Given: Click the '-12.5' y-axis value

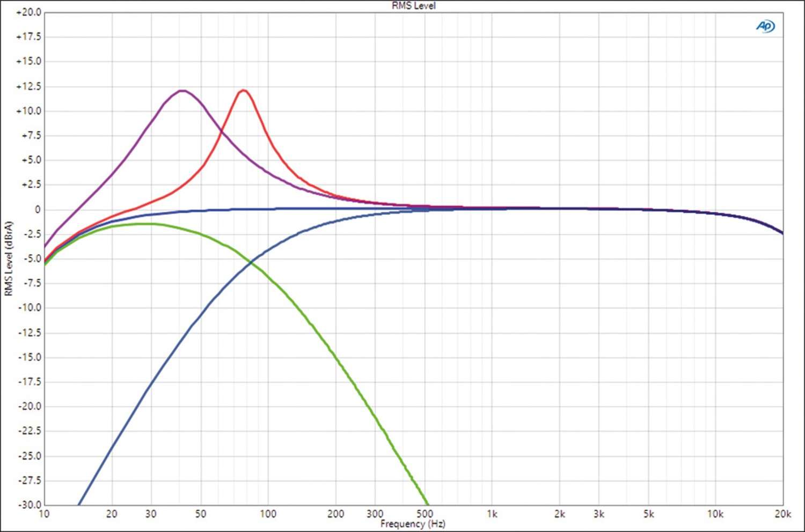Looking at the screenshot, I should pyautogui.click(x=30, y=333).
